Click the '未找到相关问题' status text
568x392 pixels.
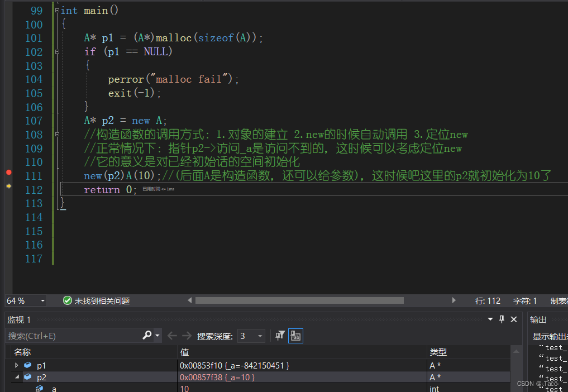102,301
